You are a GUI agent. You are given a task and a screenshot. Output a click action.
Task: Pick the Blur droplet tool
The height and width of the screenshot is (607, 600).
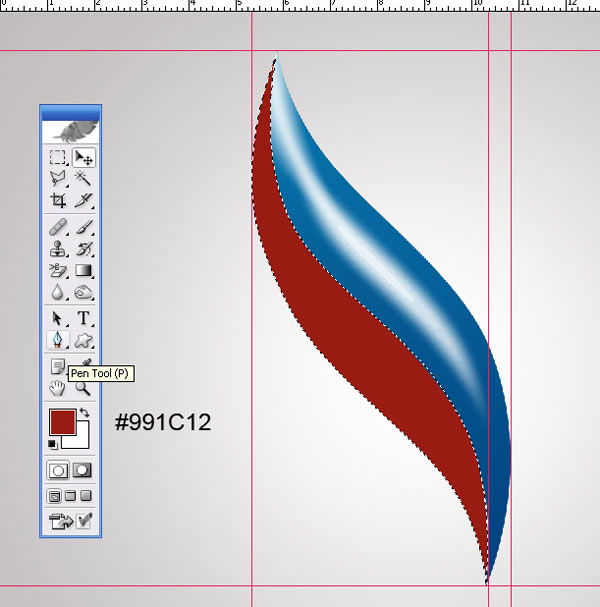(x=58, y=292)
